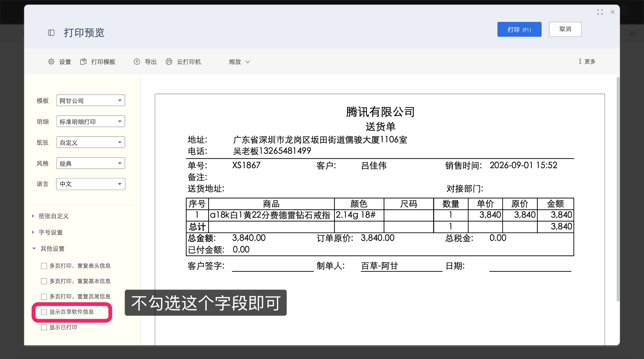Open the 风格 dropdown showing 经典
Viewport: 644px width, 359px height.
pyautogui.click(x=90, y=163)
